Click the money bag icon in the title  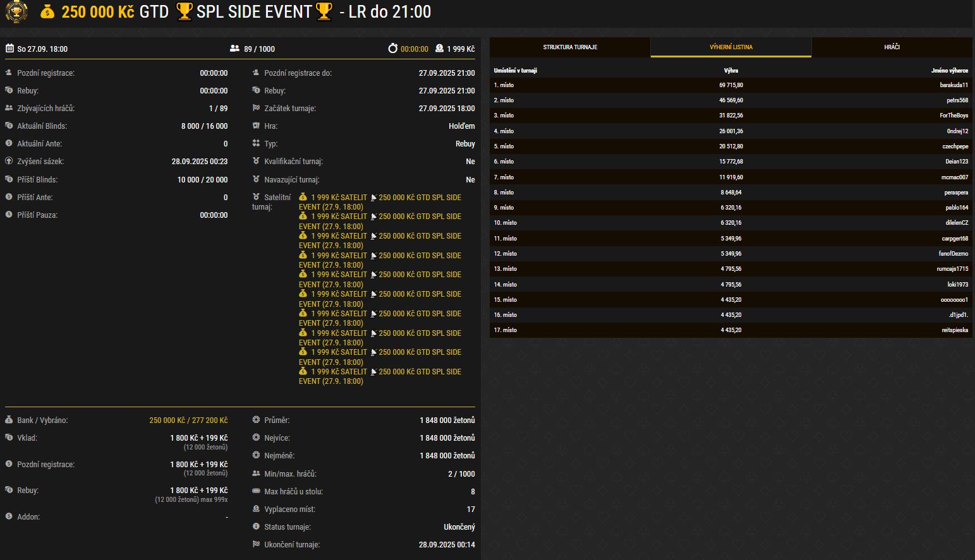[x=47, y=11]
